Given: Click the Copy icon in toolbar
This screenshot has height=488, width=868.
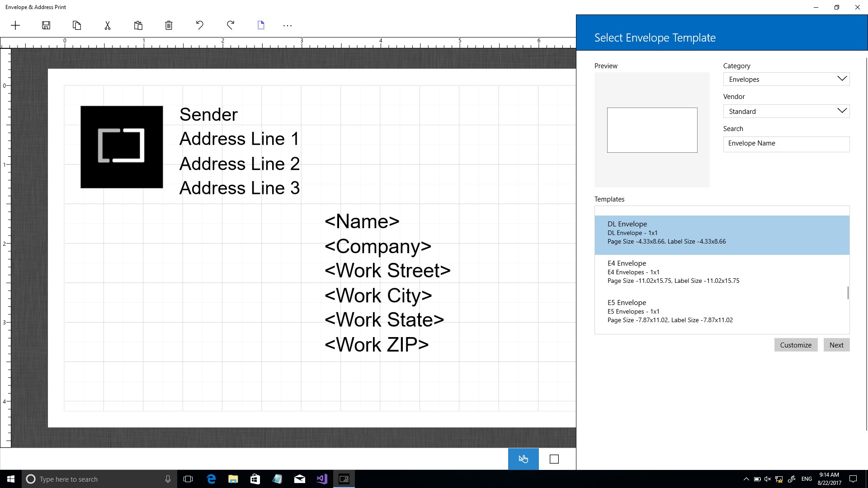Looking at the screenshot, I should pyautogui.click(x=77, y=25).
